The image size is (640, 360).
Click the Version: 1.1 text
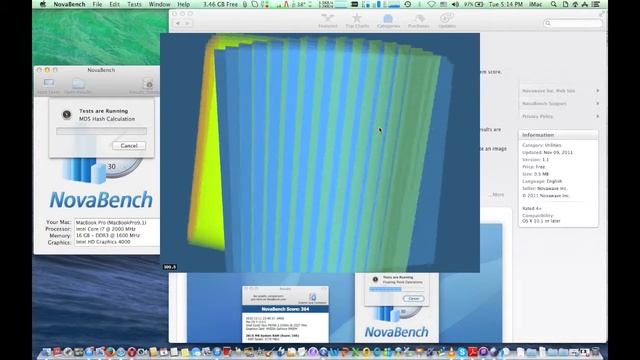(535, 160)
